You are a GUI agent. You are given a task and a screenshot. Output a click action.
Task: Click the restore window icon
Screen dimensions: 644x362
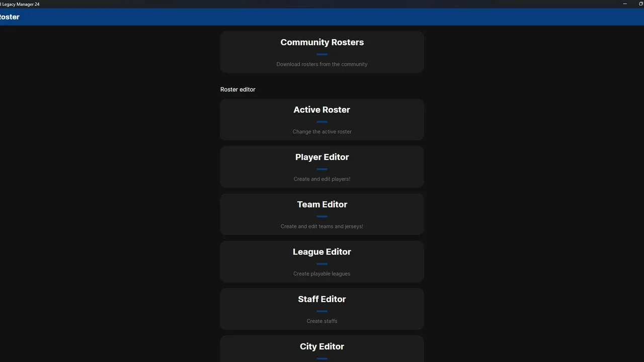640,4
